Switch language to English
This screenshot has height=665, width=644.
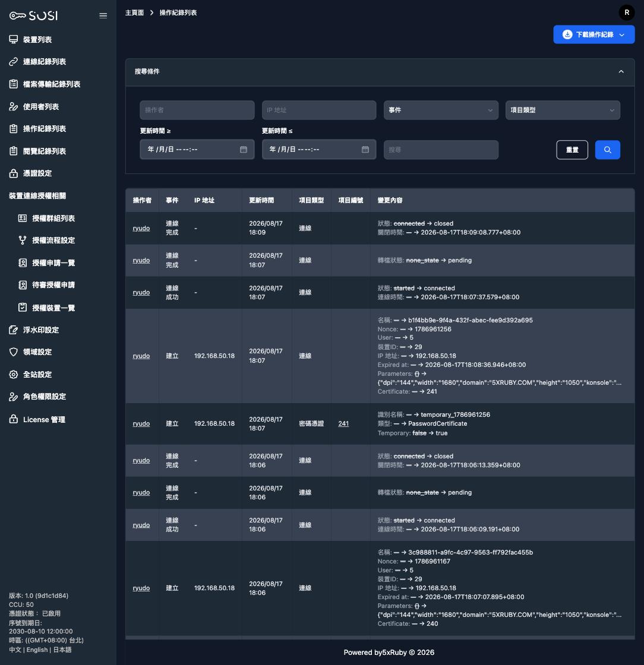pyautogui.click(x=37, y=650)
